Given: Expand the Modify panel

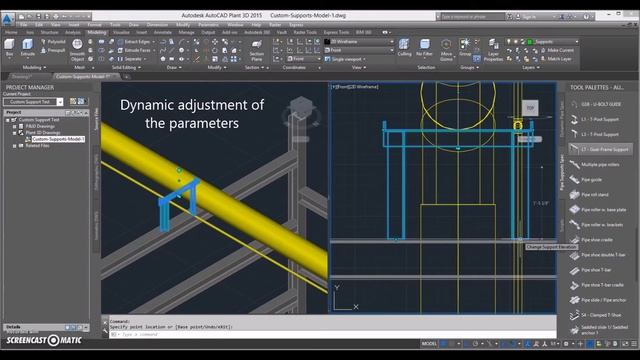Looking at the screenshot, I should click(x=217, y=67).
